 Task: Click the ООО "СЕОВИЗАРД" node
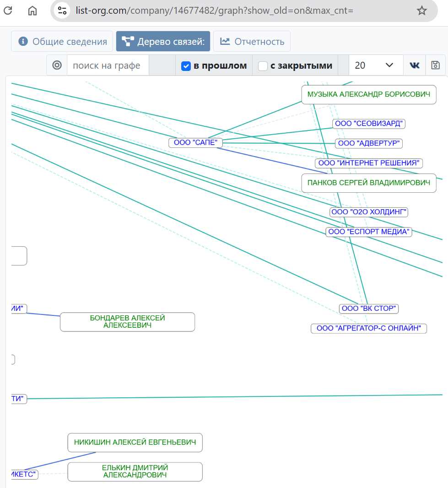pos(369,124)
